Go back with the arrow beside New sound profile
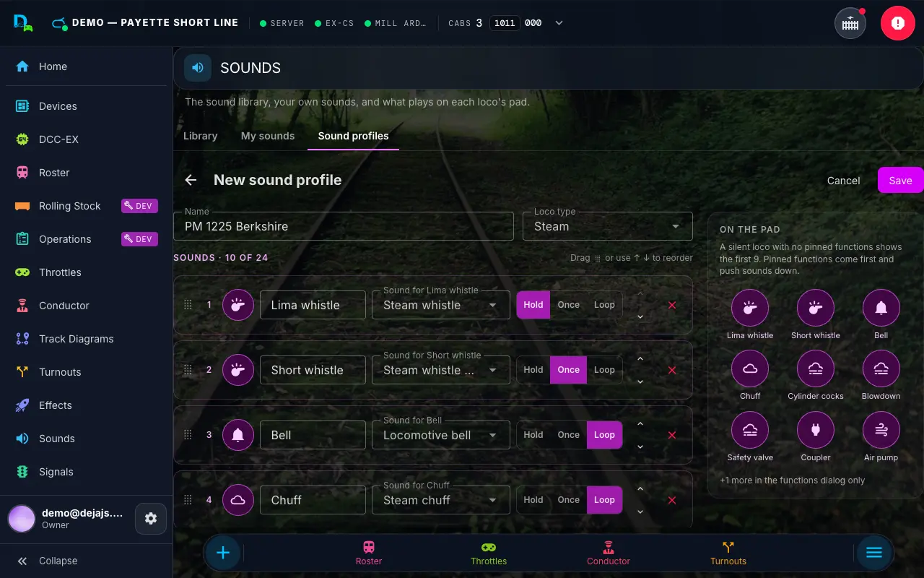This screenshot has width=924, height=578. point(191,180)
